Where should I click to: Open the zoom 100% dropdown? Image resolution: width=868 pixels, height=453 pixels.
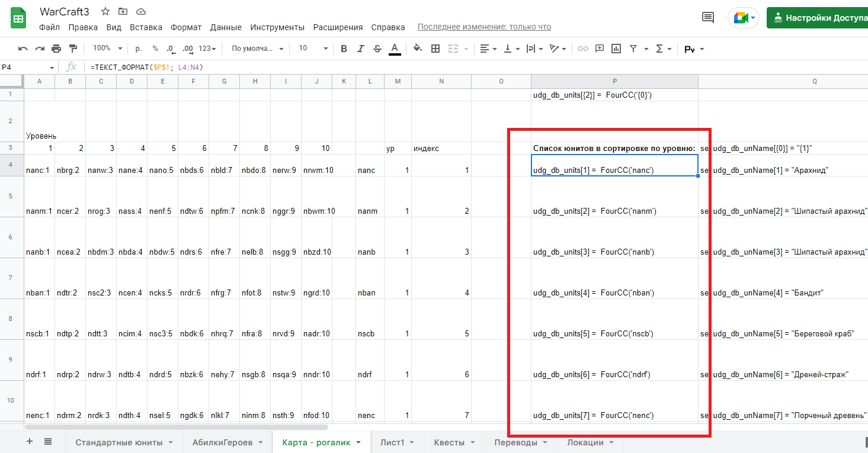(x=107, y=49)
